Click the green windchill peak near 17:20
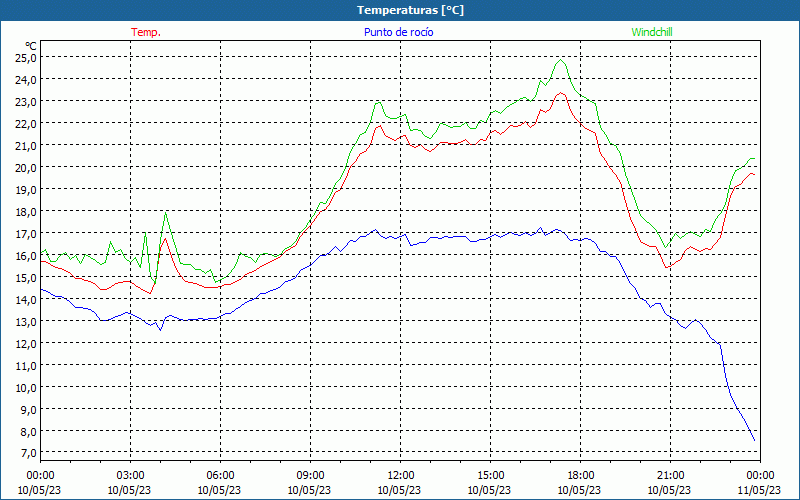The height and width of the screenshot is (500, 800). coord(561,60)
